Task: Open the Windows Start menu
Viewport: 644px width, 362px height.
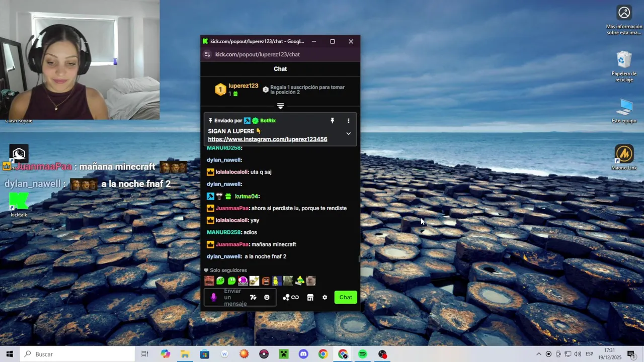Action: click(x=10, y=354)
